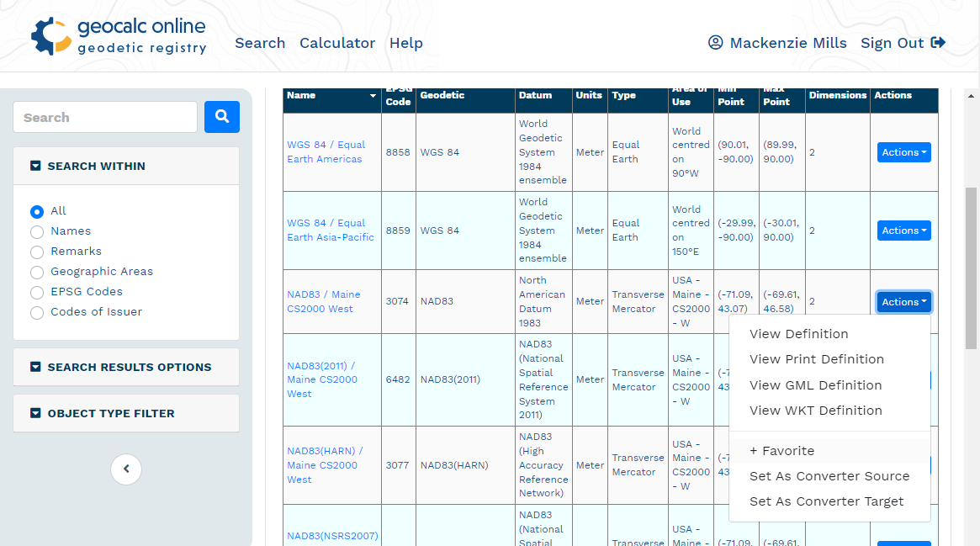
Task: Click the Name column sort arrow
Action: (x=373, y=96)
